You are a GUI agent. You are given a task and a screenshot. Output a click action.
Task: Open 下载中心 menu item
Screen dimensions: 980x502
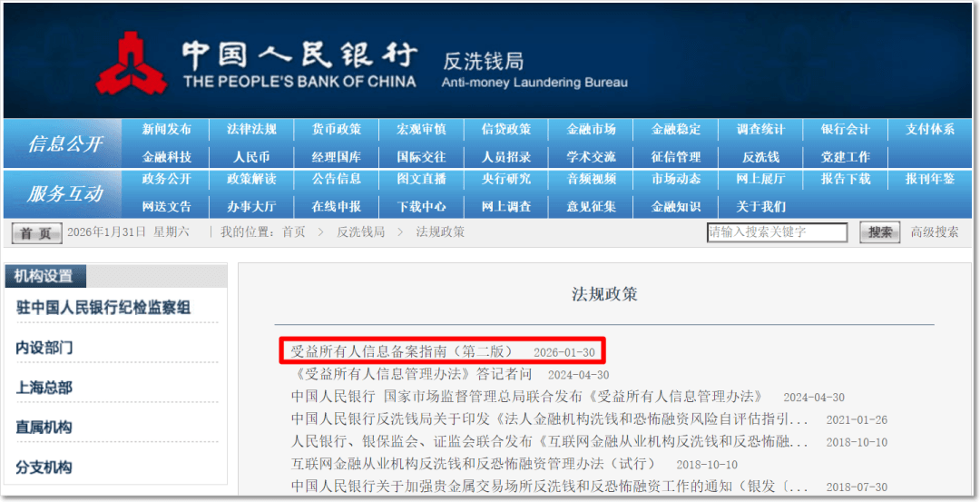(x=421, y=206)
